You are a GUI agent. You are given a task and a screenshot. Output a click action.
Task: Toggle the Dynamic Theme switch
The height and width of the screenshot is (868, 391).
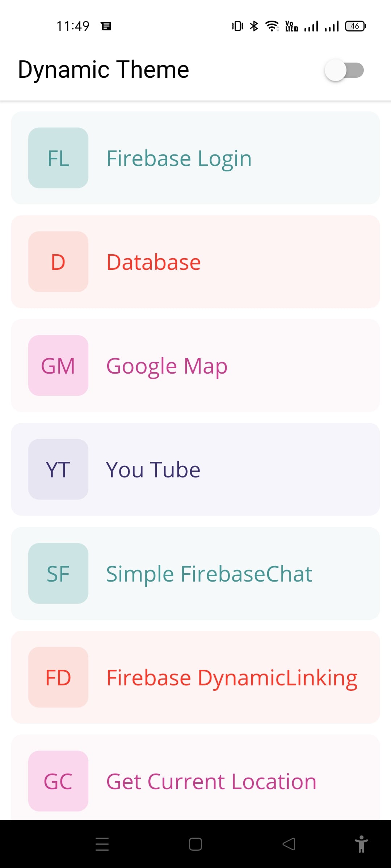pos(344,70)
